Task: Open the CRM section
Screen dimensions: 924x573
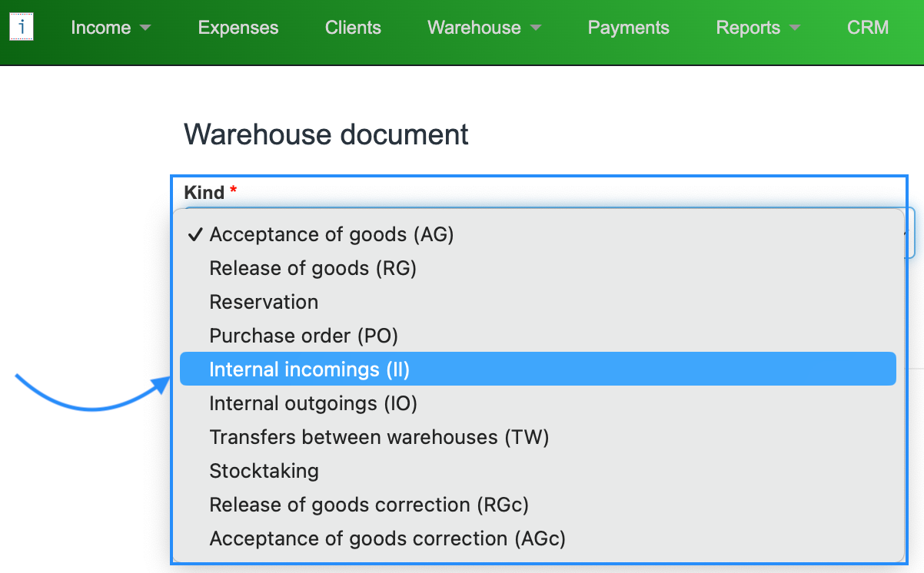Action: [x=868, y=28]
